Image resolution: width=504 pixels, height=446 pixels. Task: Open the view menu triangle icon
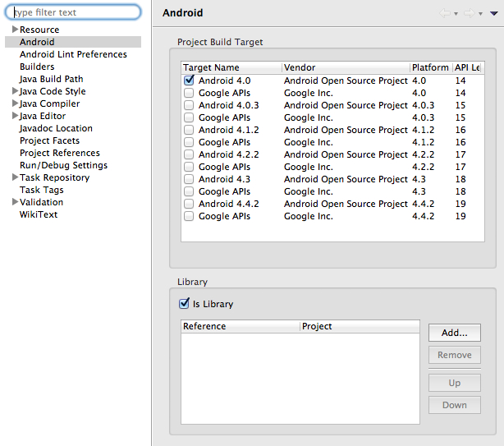coord(493,13)
